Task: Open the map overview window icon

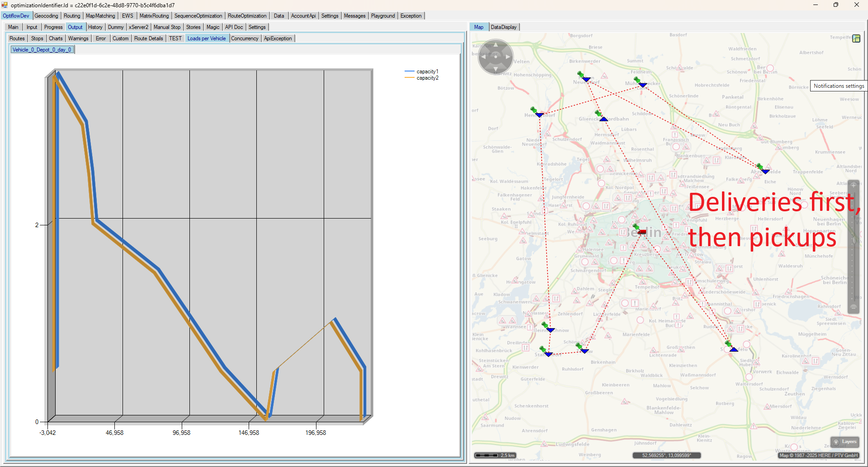Action: click(856, 38)
